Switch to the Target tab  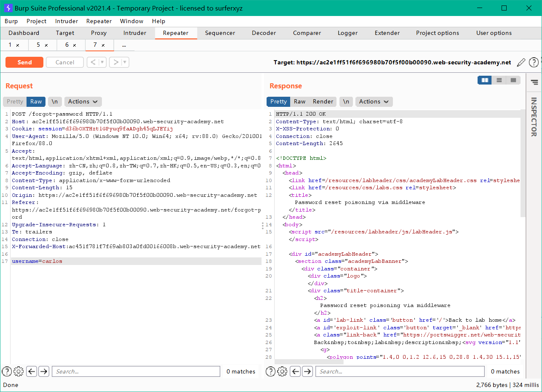coord(65,33)
